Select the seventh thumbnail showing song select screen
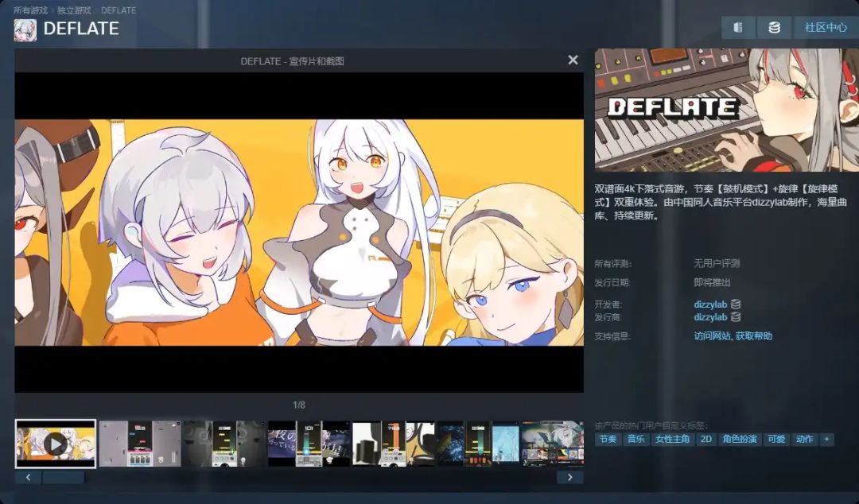859x504 pixels. [553, 444]
